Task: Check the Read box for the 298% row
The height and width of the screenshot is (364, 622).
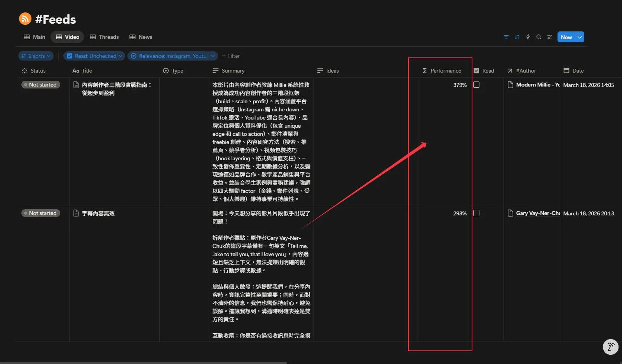Action: (x=476, y=213)
